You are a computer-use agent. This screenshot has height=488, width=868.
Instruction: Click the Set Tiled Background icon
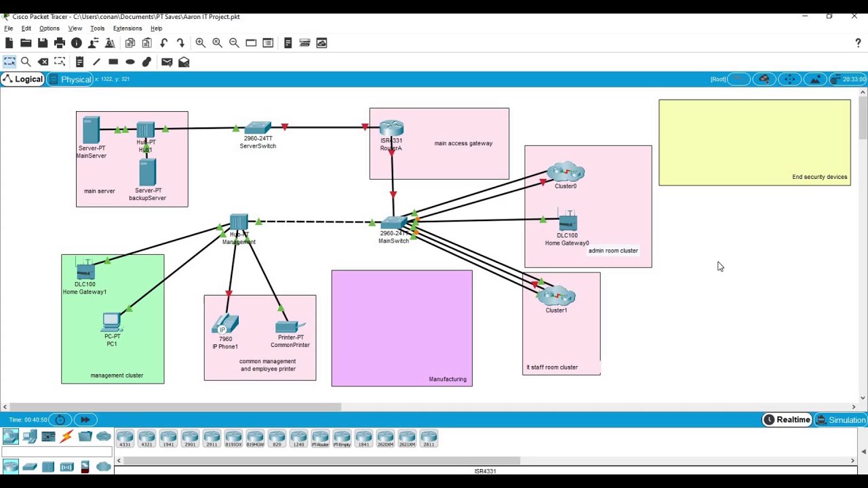click(x=816, y=79)
